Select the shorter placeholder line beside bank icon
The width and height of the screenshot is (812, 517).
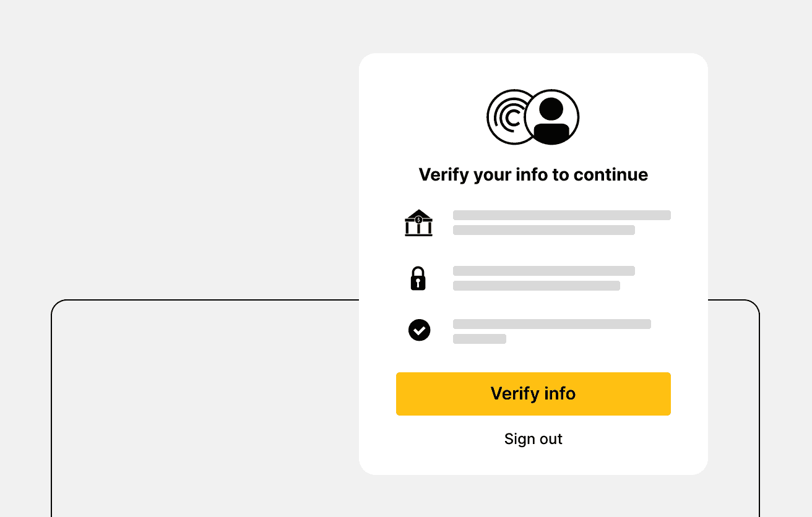coord(544,230)
